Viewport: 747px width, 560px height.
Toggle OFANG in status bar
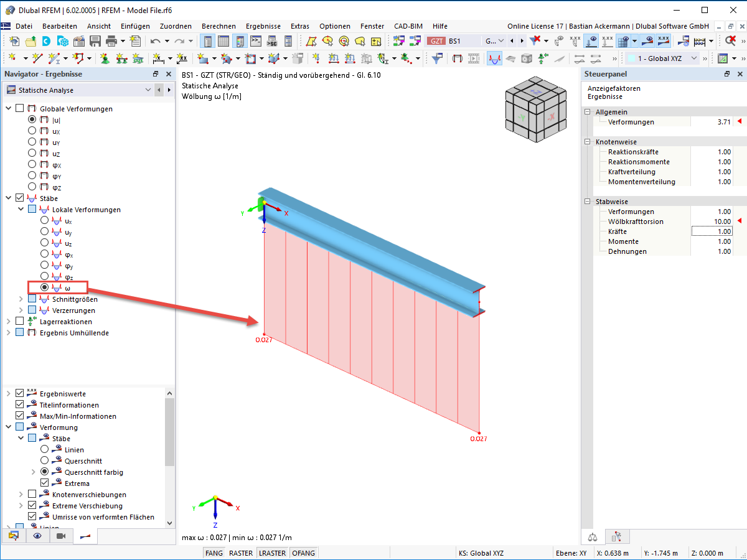click(x=303, y=553)
